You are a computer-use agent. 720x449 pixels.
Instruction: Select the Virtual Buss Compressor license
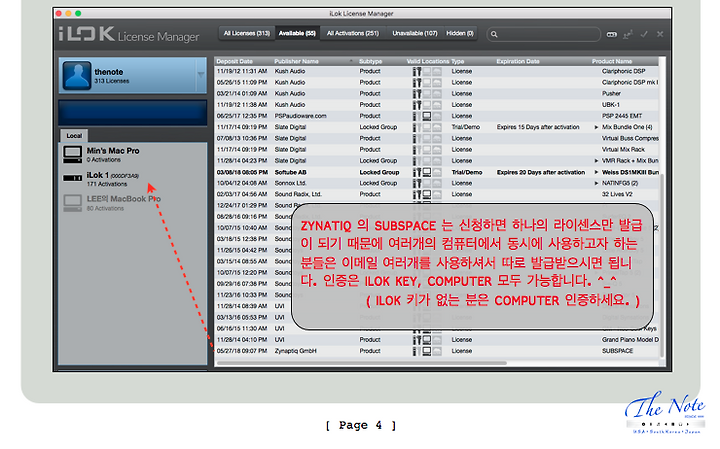click(437, 138)
